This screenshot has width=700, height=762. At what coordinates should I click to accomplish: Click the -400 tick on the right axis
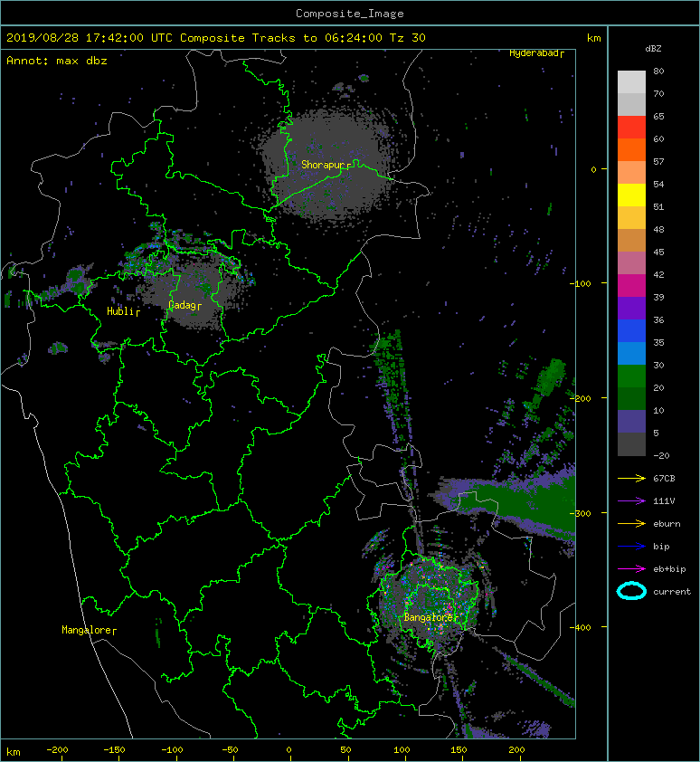581,627
